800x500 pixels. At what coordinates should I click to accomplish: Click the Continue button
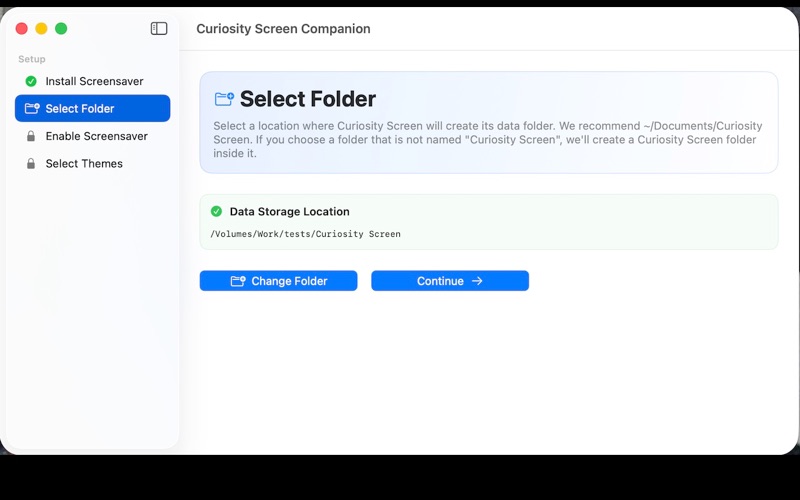pos(450,281)
